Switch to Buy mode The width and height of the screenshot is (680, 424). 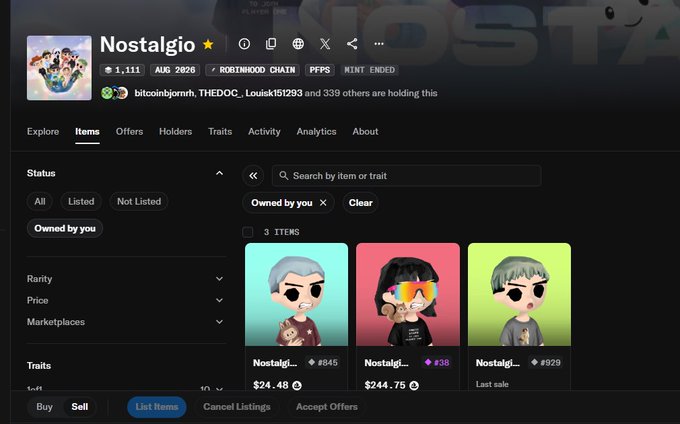45,407
